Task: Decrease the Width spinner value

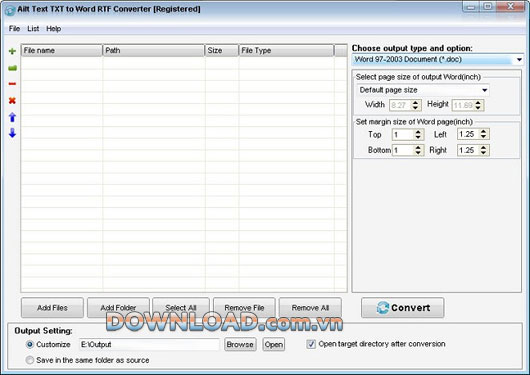Action: 416,108
